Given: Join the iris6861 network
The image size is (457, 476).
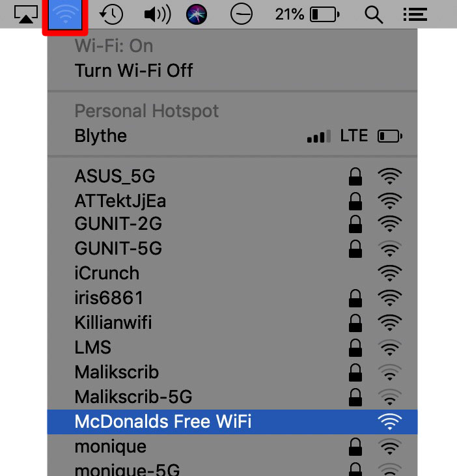Looking at the screenshot, I should click(x=232, y=298).
